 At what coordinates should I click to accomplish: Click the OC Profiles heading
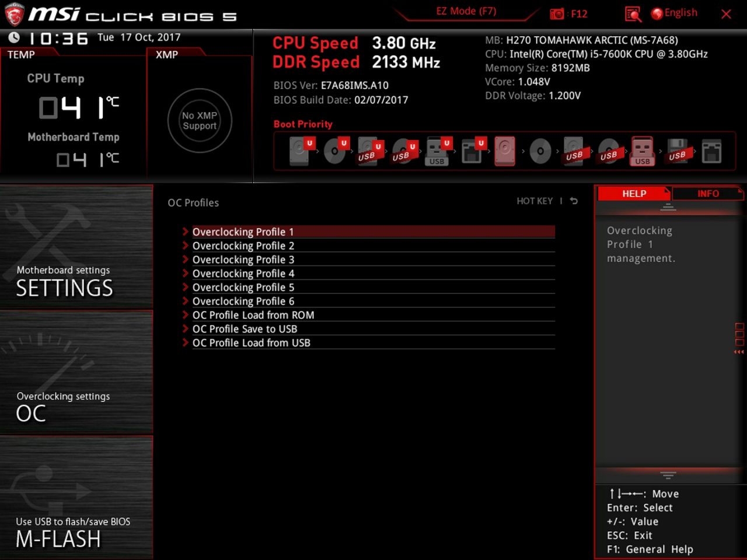pos(193,202)
